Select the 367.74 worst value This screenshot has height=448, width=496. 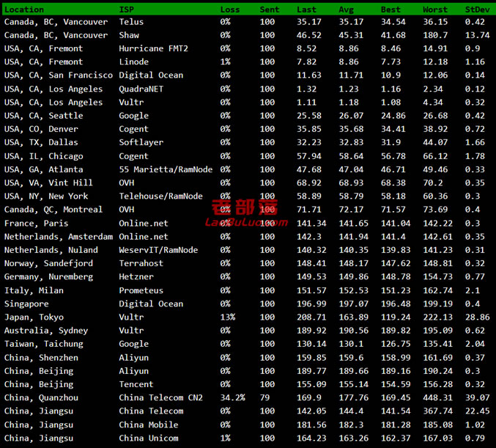pos(438,411)
